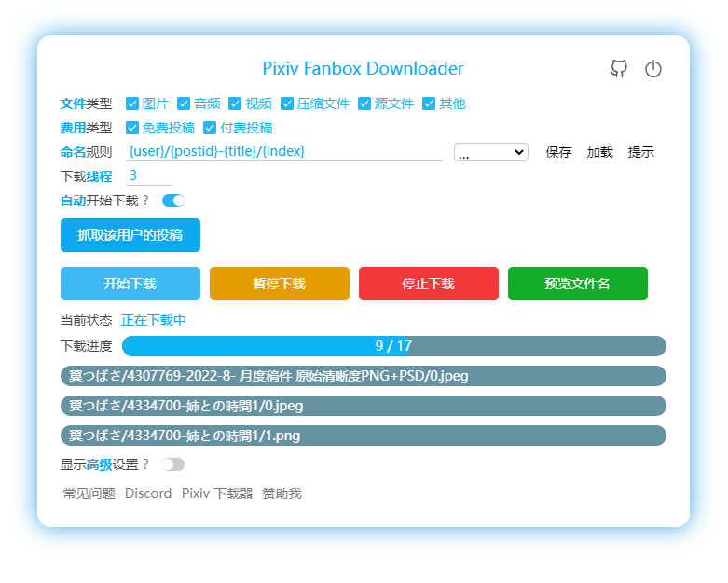Uncheck the 视频 file type checkbox
Screen dimensions: 728x583
[235, 104]
